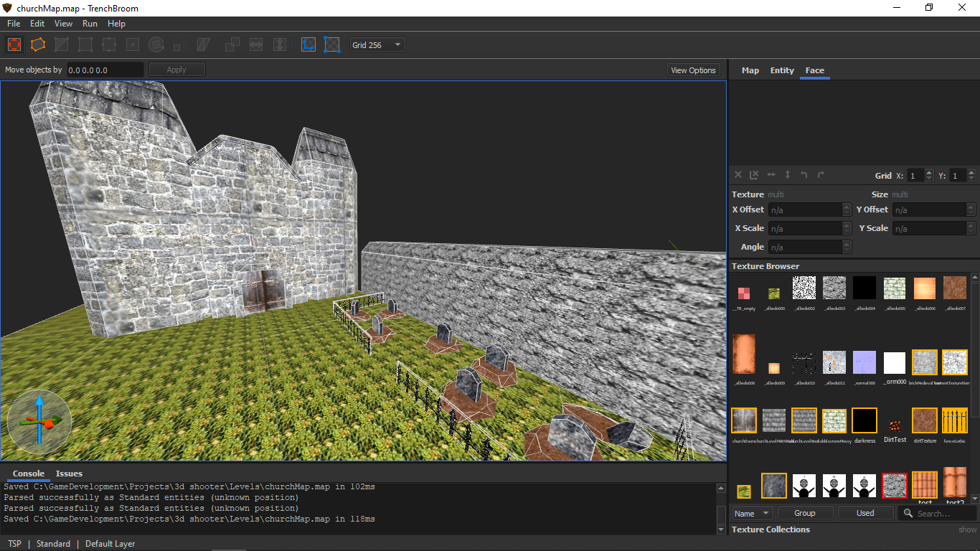Click the Duplicate objects toolbar icon
Viewport: 980px width, 551px height.
click(232, 44)
